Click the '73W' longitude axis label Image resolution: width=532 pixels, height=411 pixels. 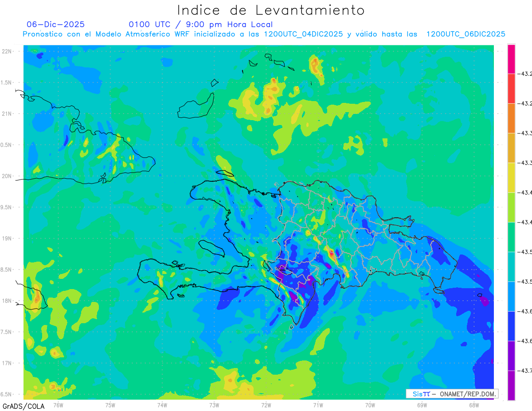[214, 405]
